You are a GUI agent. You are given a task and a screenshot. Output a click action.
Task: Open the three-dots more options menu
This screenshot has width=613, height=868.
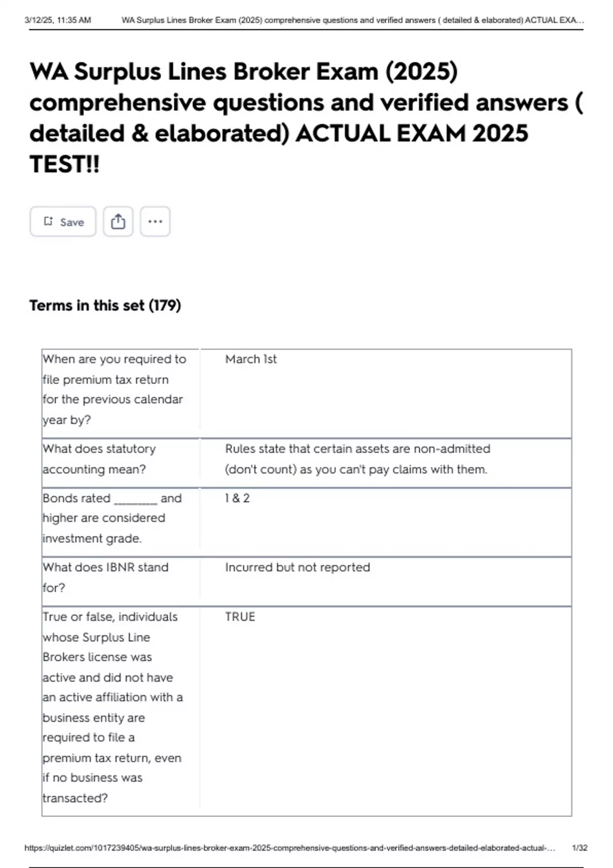click(155, 222)
